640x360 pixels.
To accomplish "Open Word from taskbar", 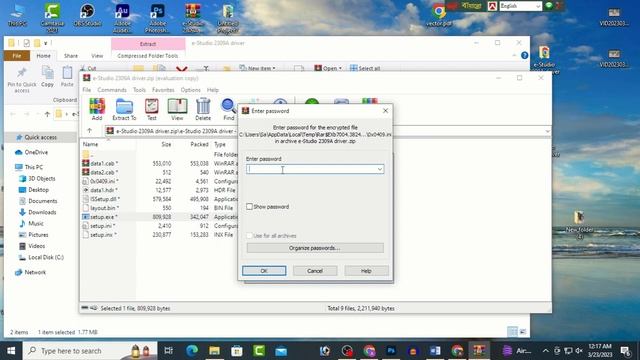I will point(435,351).
